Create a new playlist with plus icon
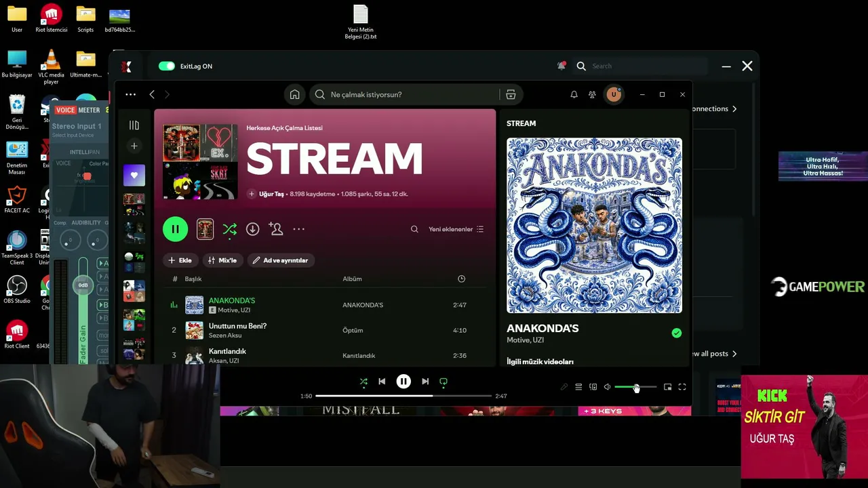 pos(134,146)
